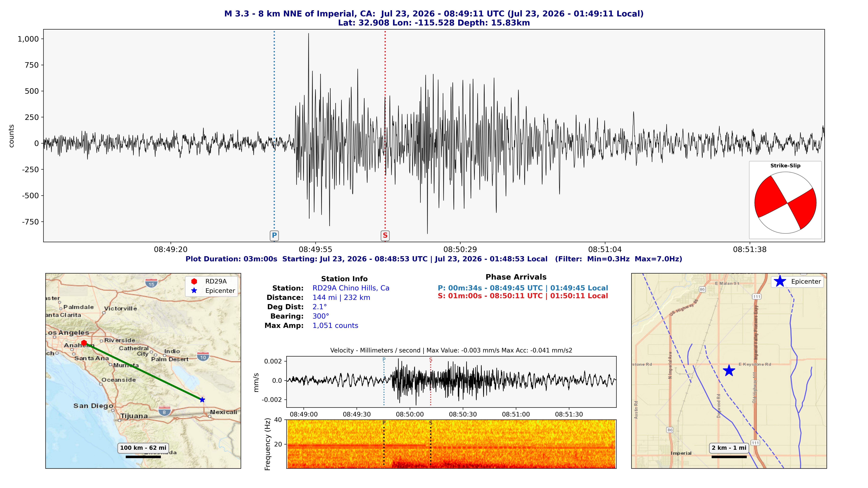Click the green path line between station and epicenter
The width and height of the screenshot is (868, 488).
(x=143, y=371)
